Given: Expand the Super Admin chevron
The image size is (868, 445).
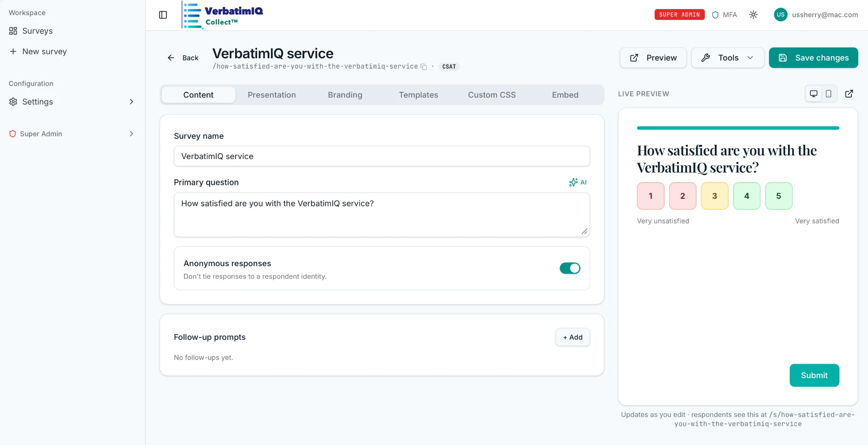Looking at the screenshot, I should click(132, 134).
